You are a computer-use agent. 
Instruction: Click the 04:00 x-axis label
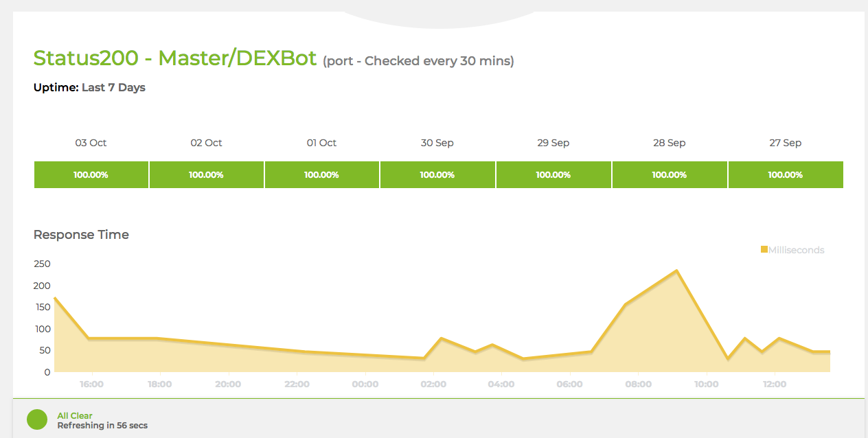click(501, 384)
